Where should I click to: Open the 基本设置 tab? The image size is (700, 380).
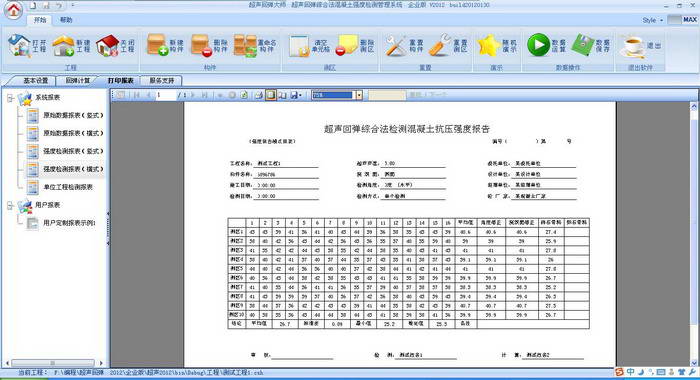[x=35, y=81]
